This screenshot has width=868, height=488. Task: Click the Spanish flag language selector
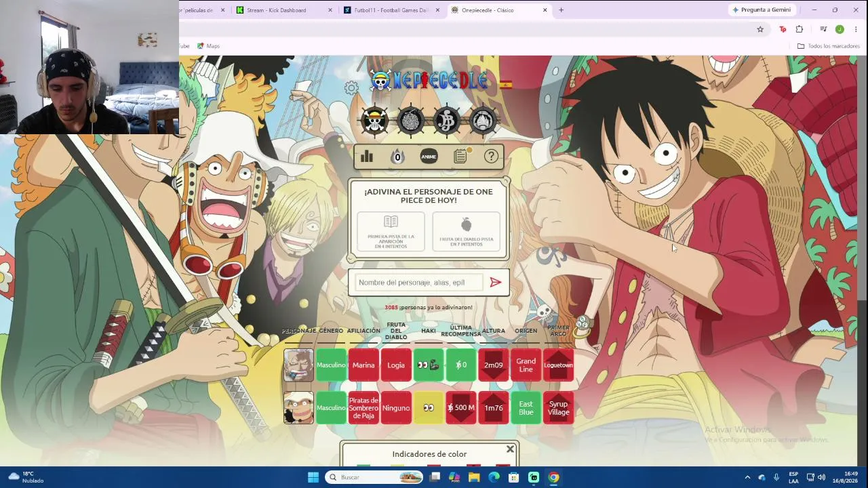(x=506, y=84)
